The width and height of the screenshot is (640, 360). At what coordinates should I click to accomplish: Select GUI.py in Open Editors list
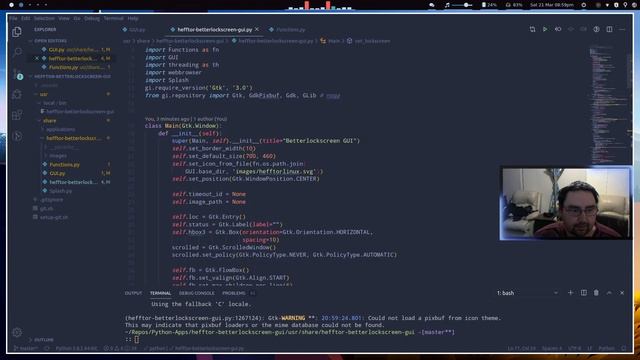click(x=71, y=49)
